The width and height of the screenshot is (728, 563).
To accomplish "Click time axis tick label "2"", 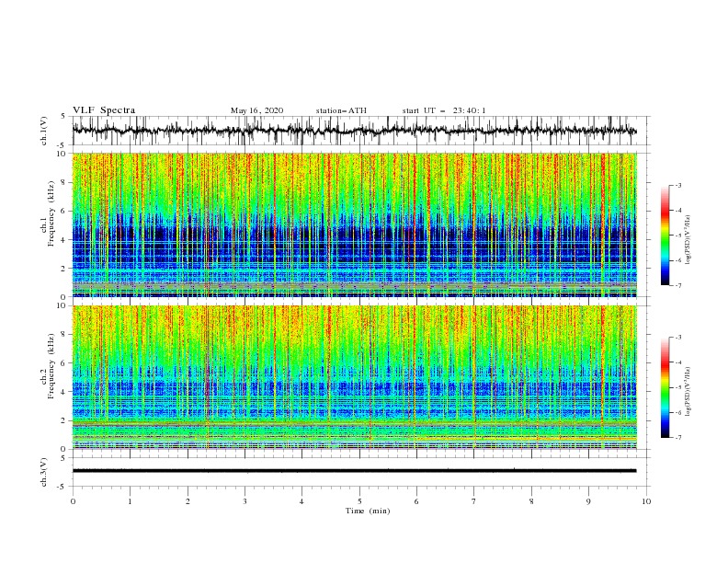I will [188, 501].
